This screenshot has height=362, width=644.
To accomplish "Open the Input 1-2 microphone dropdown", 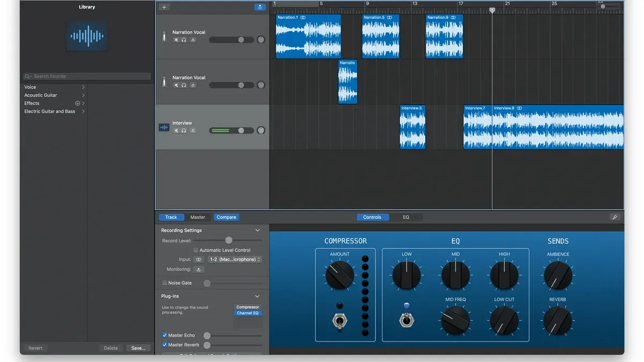I will [x=235, y=260].
